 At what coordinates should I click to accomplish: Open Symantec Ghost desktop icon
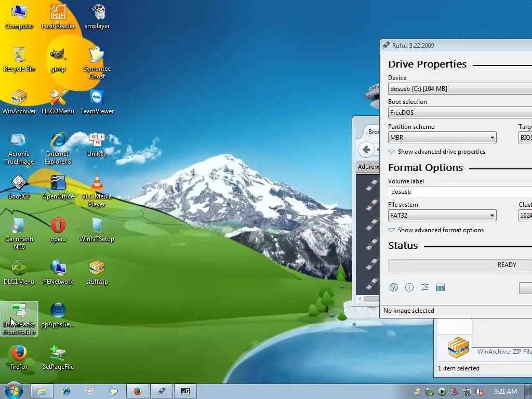tap(97, 63)
